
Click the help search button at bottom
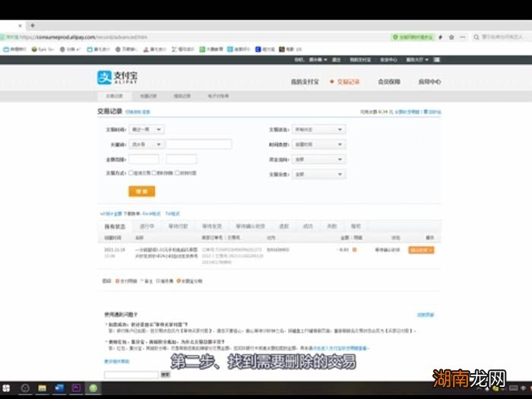pos(165,375)
